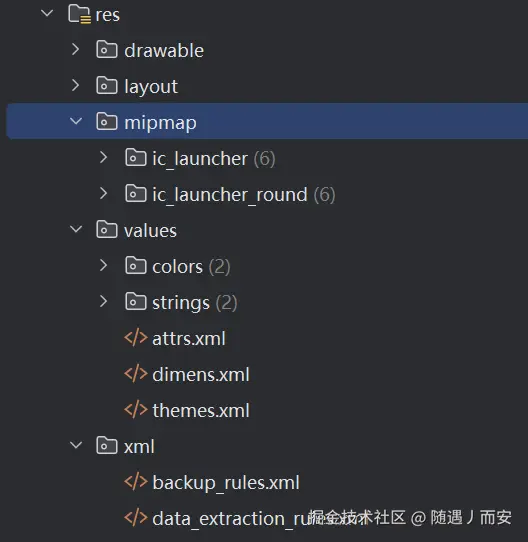
Task: Select the strings (2) entry
Action: click(x=195, y=302)
